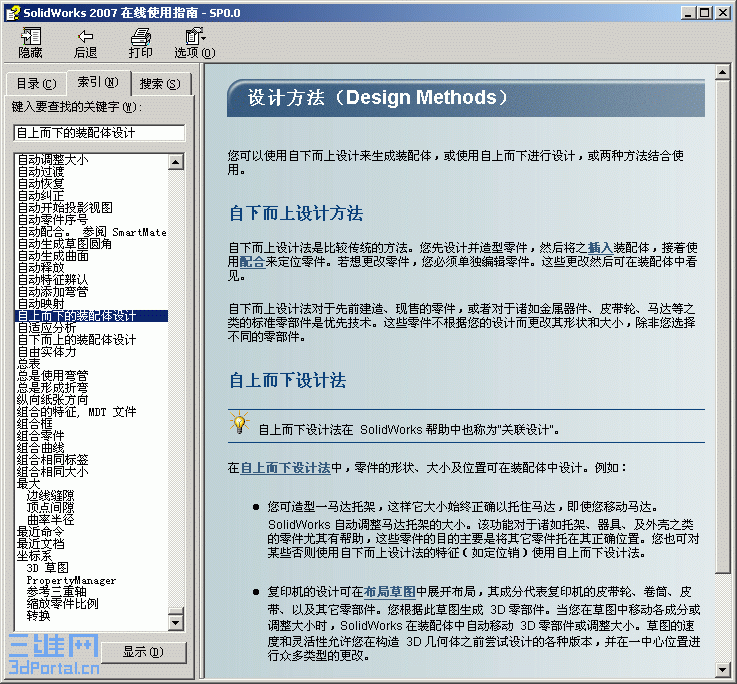Select index entry 自动配合。参阅 SmartMate
Image resolution: width=737 pixels, height=684 pixels.
coord(92,232)
